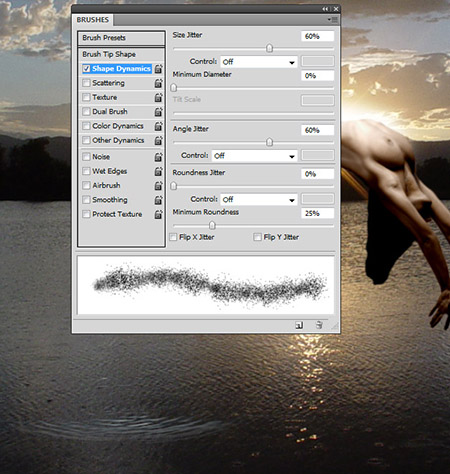Open the Size Jitter Control dropdown
Image resolution: width=450 pixels, height=474 pixels.
[259, 62]
